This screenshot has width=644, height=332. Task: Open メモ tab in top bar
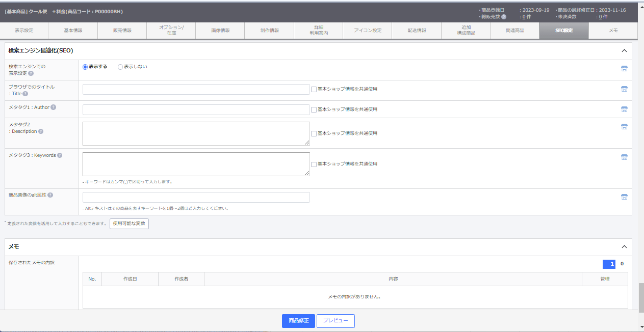(613, 31)
